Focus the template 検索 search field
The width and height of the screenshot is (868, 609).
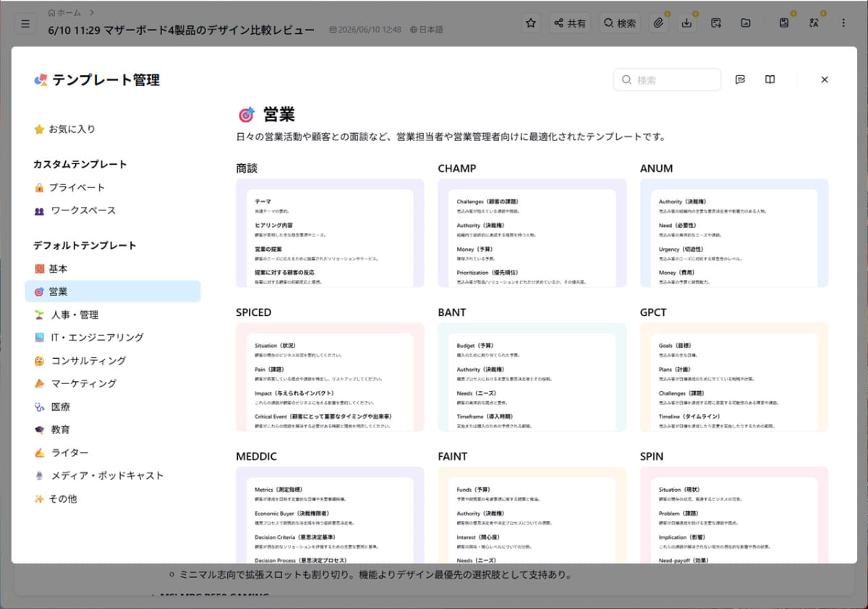[667, 80]
